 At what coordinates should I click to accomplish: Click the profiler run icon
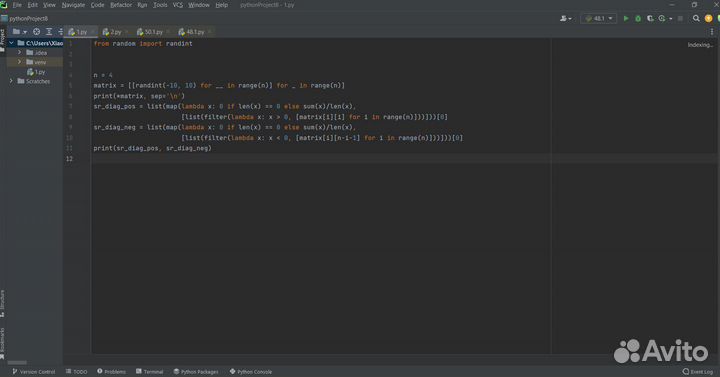tap(662, 18)
